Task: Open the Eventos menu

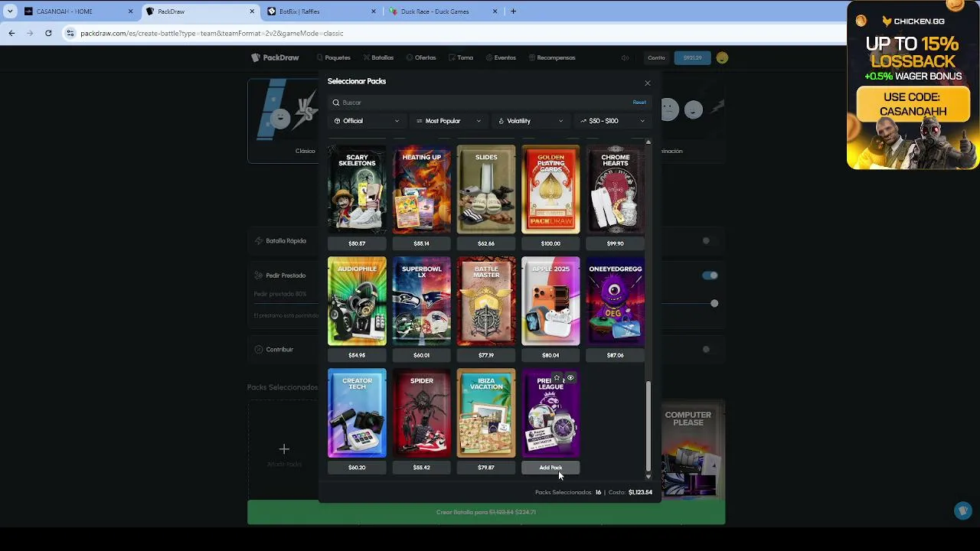Action: point(501,57)
